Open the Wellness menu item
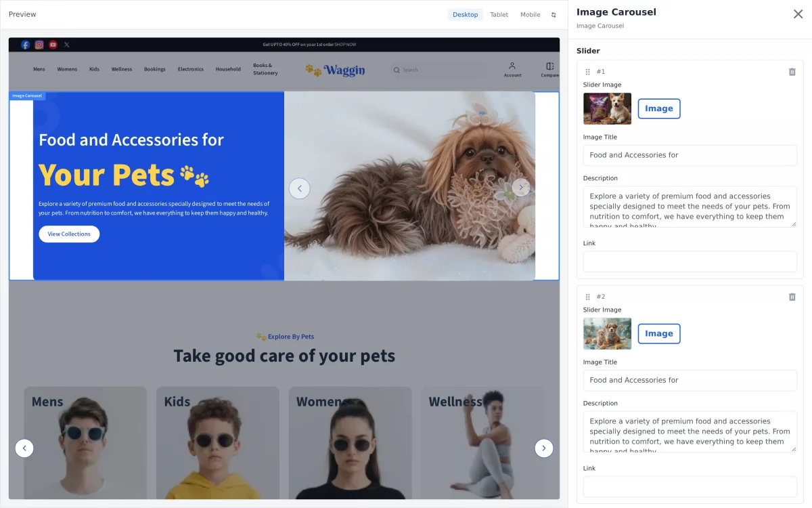The image size is (812, 508). coord(122,69)
